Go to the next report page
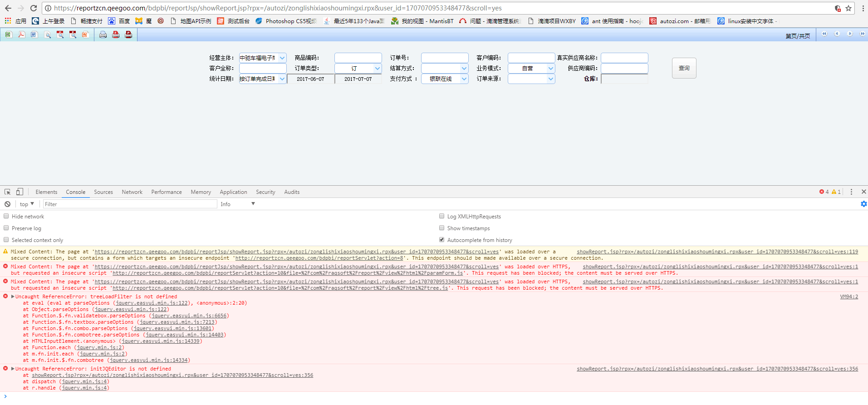The image size is (868, 405). click(850, 34)
